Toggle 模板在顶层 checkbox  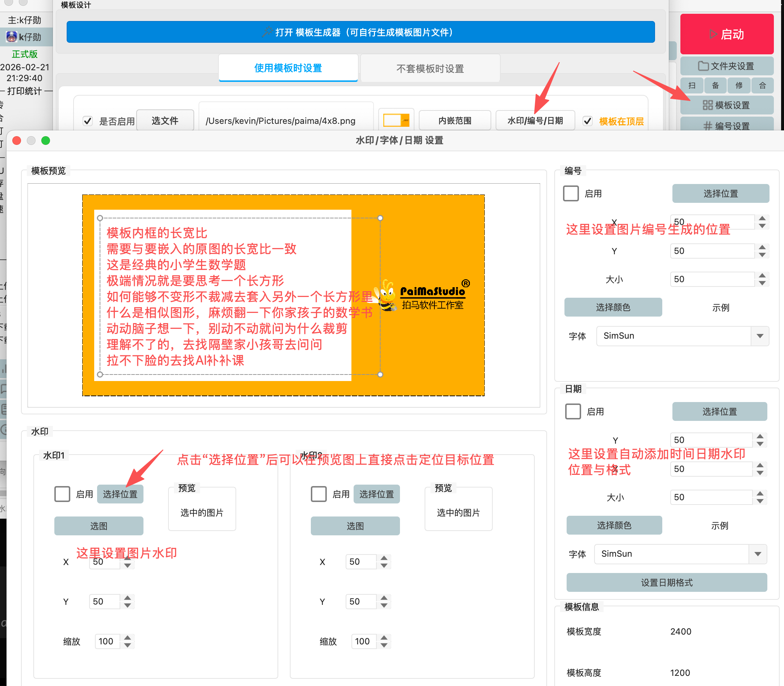coord(588,121)
